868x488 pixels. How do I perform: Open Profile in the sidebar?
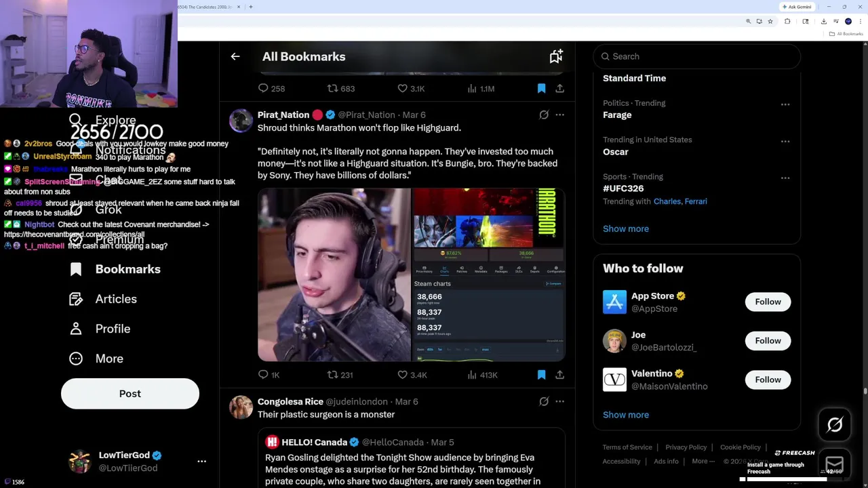click(x=100, y=329)
